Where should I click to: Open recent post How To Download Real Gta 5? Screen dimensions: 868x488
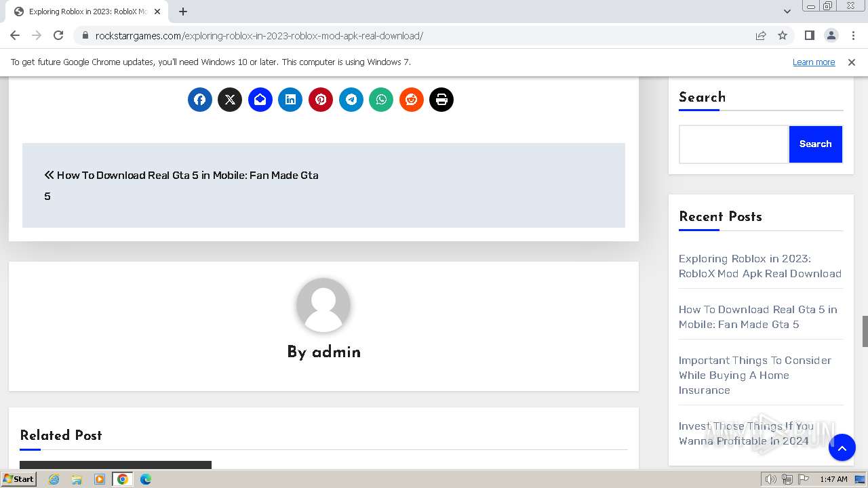coord(758,317)
